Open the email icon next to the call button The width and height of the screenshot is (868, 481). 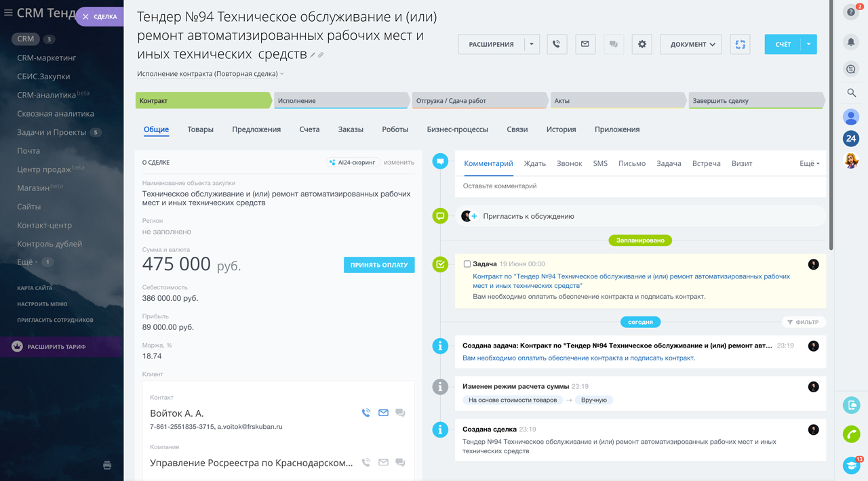(x=585, y=44)
